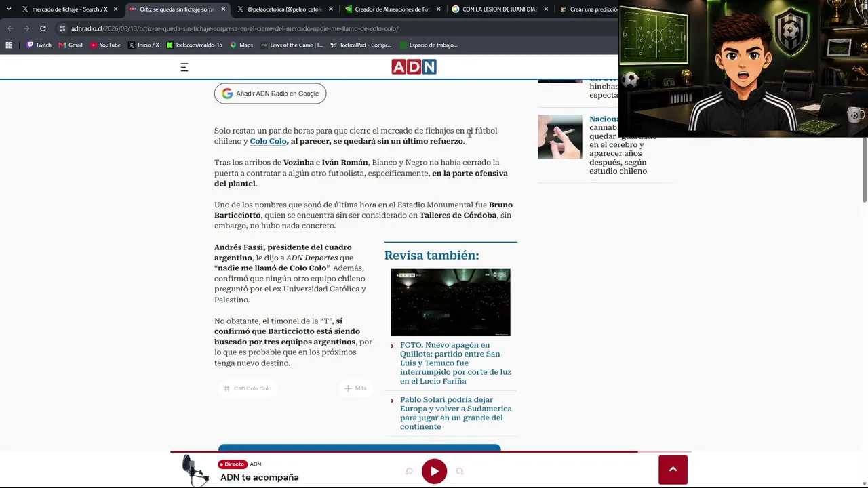Open the Chrome apps grid in the bookmarks bar

click(9, 45)
